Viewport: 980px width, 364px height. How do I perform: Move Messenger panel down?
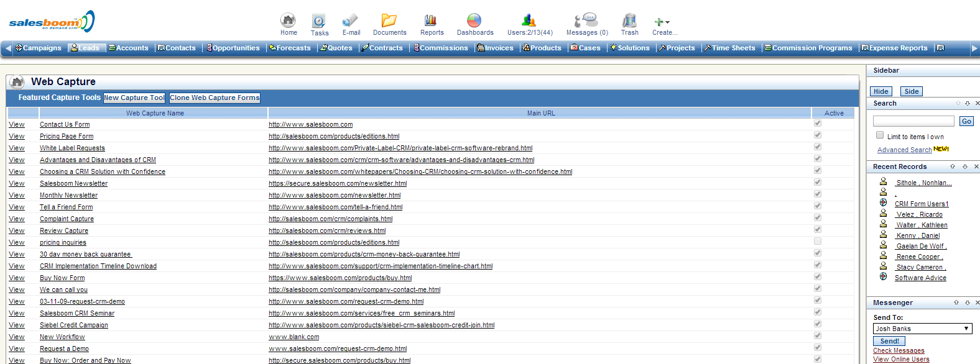968,303
